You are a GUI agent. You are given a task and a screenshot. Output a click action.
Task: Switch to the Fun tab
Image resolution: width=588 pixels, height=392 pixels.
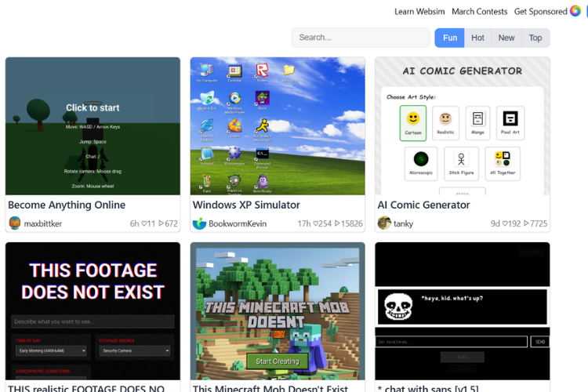[x=450, y=38]
